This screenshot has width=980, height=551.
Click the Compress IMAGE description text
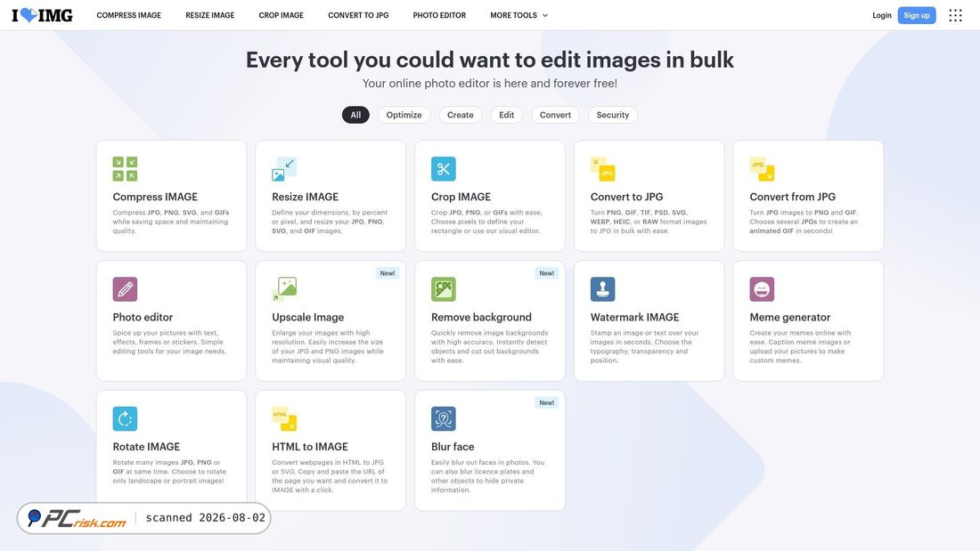pos(171,222)
